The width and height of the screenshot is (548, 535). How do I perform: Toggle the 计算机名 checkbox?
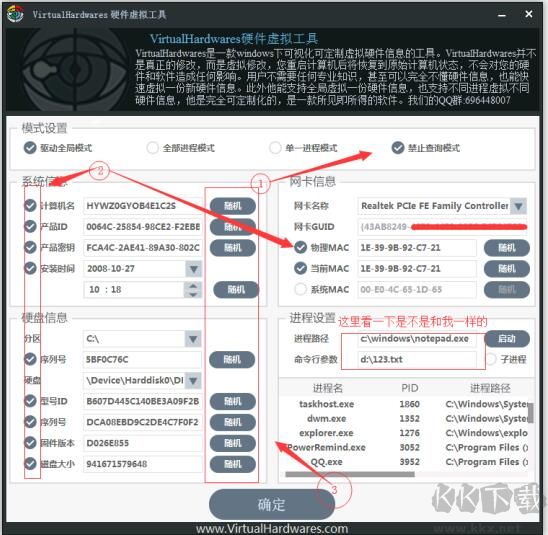30,205
